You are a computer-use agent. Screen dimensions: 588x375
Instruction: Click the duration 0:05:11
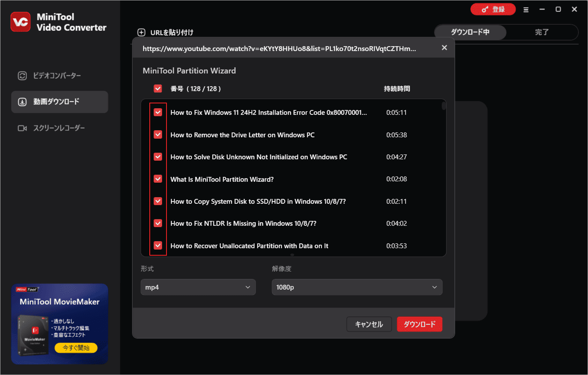396,113
